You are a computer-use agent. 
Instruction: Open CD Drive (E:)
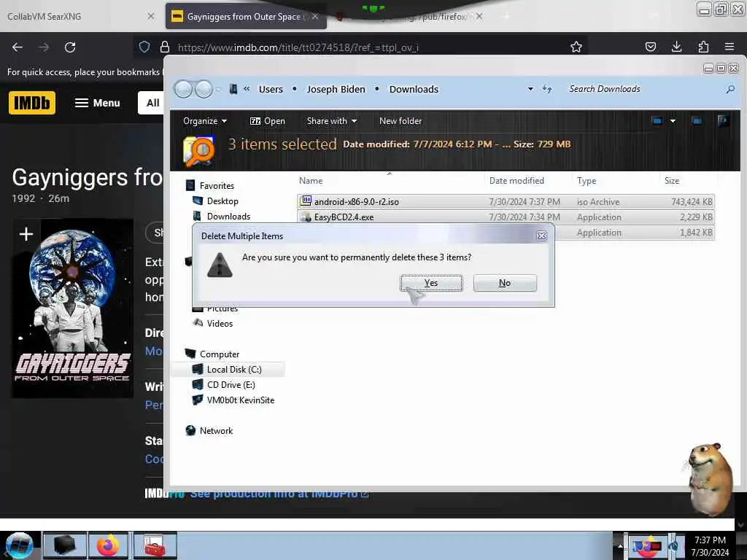[231, 385]
